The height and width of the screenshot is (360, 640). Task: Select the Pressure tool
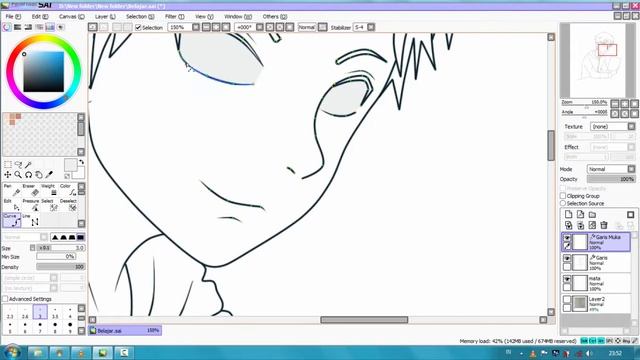tap(31, 205)
